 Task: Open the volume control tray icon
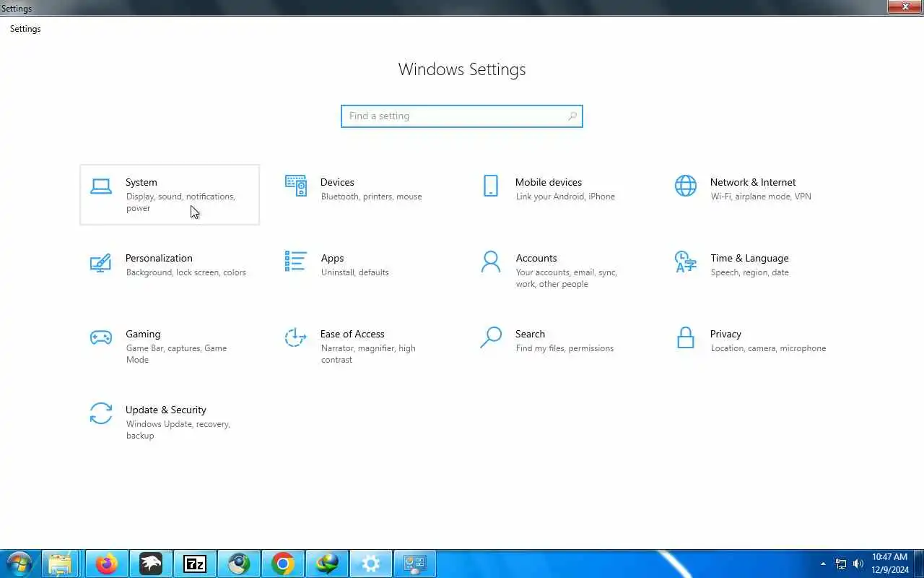click(858, 564)
